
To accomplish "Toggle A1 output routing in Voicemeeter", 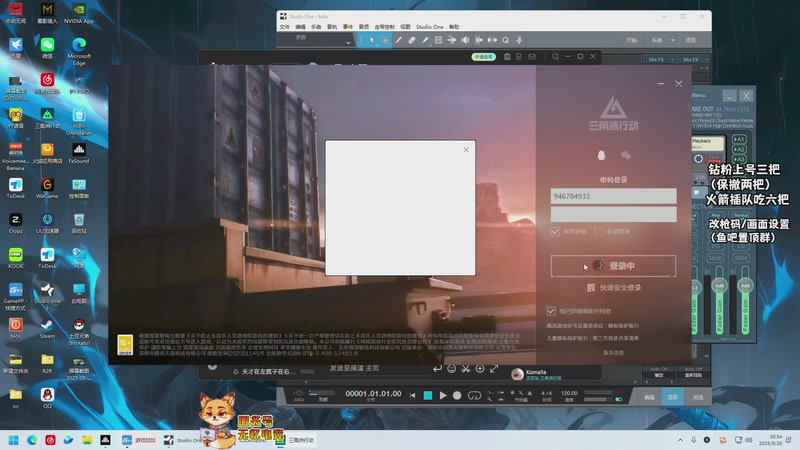I will coord(739,139).
